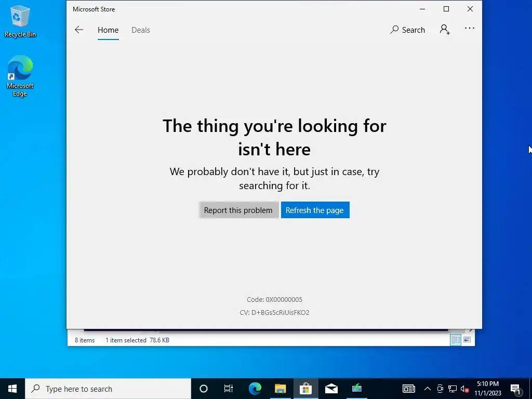Select the Microsoft Edge desktop shortcut

click(20, 76)
